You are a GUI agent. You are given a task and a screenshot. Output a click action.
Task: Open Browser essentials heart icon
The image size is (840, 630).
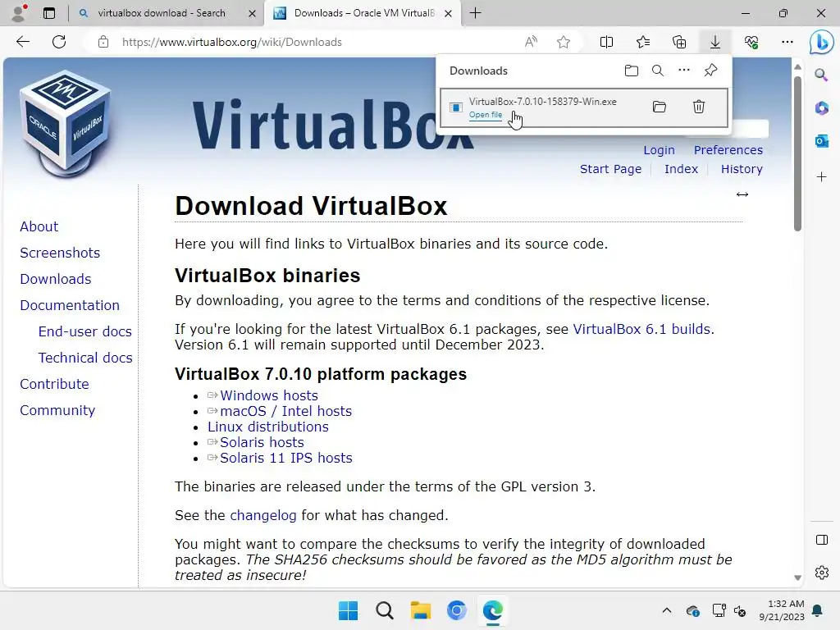point(751,42)
